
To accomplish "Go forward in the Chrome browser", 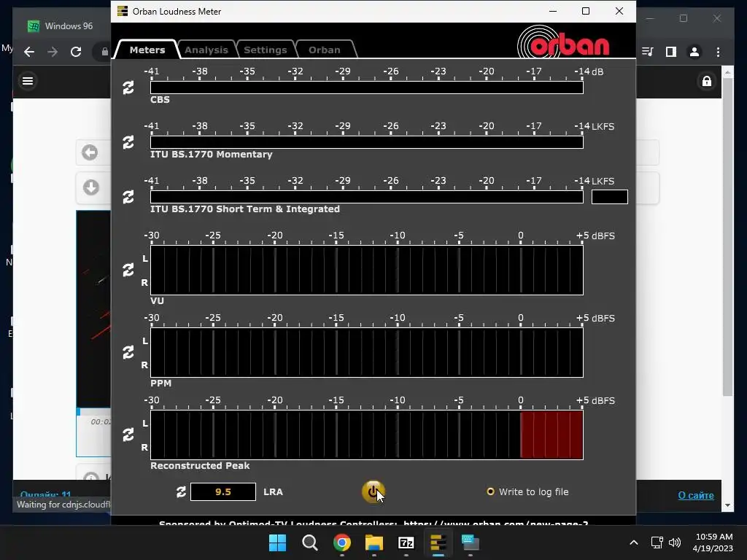I will pos(53,52).
